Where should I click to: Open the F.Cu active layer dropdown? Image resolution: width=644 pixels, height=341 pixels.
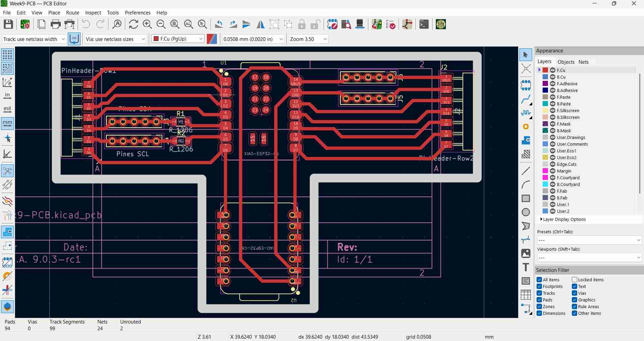(x=178, y=39)
